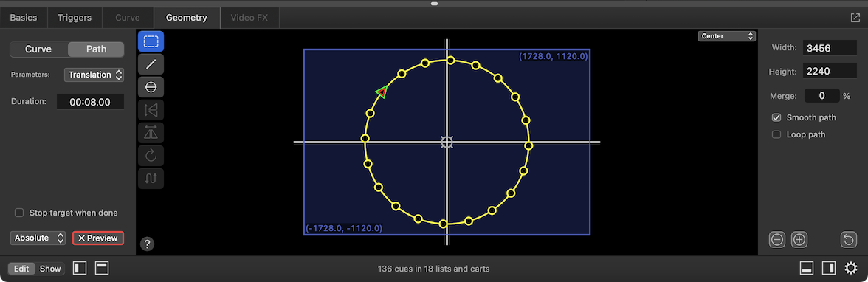This screenshot has width=868, height=282.
Task: Zoom out with the minus button
Action: click(777, 240)
